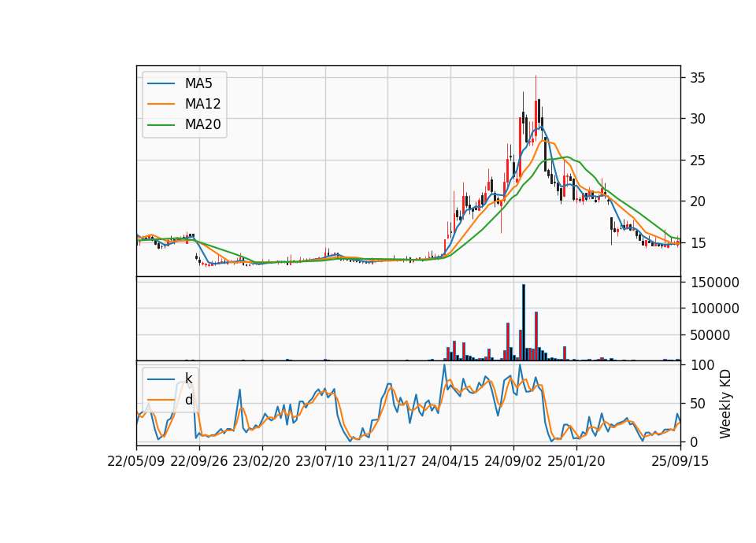The image size is (756, 543).
Task: Click the 23/07/10 date label
Action: point(324,461)
